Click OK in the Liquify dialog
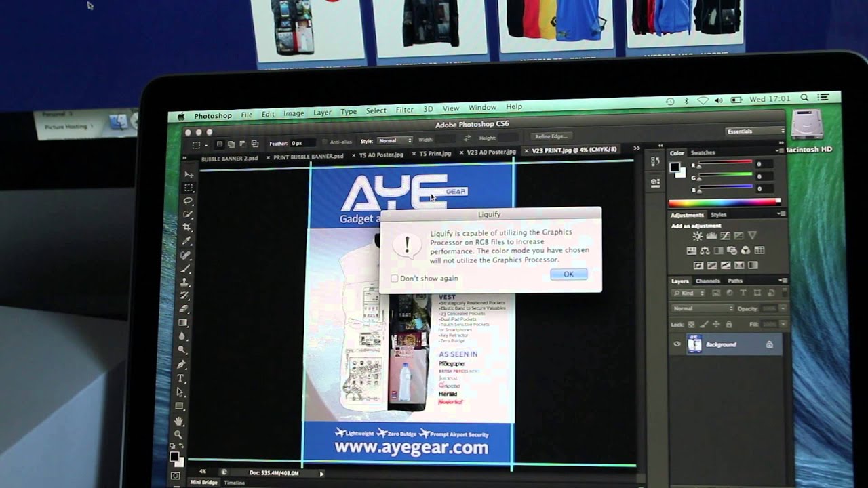The width and height of the screenshot is (868, 488). [x=568, y=274]
